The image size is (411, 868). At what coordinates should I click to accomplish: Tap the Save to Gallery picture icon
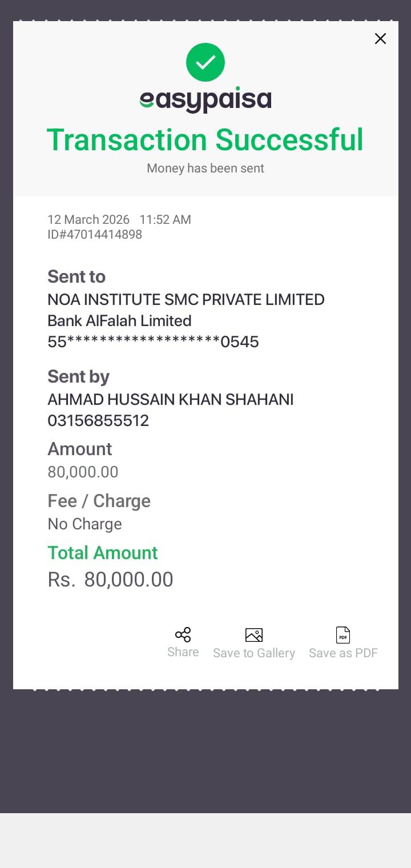point(254,635)
